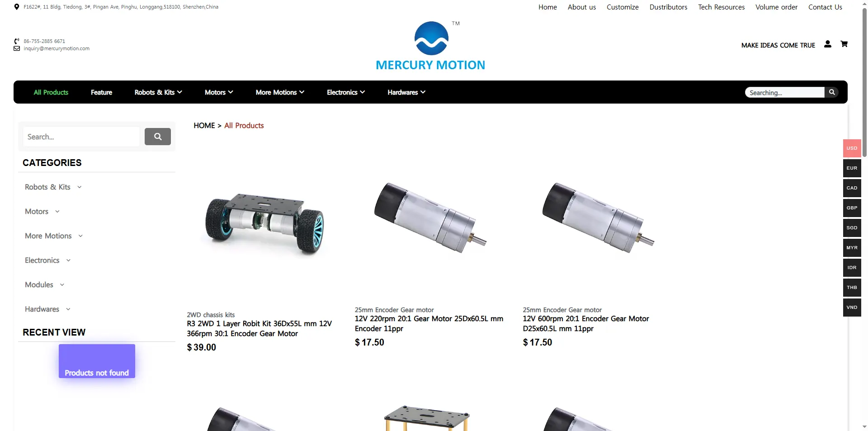The height and width of the screenshot is (431, 868).
Task: Open the R3 2WD Robit Kit product title
Action: [x=259, y=329]
